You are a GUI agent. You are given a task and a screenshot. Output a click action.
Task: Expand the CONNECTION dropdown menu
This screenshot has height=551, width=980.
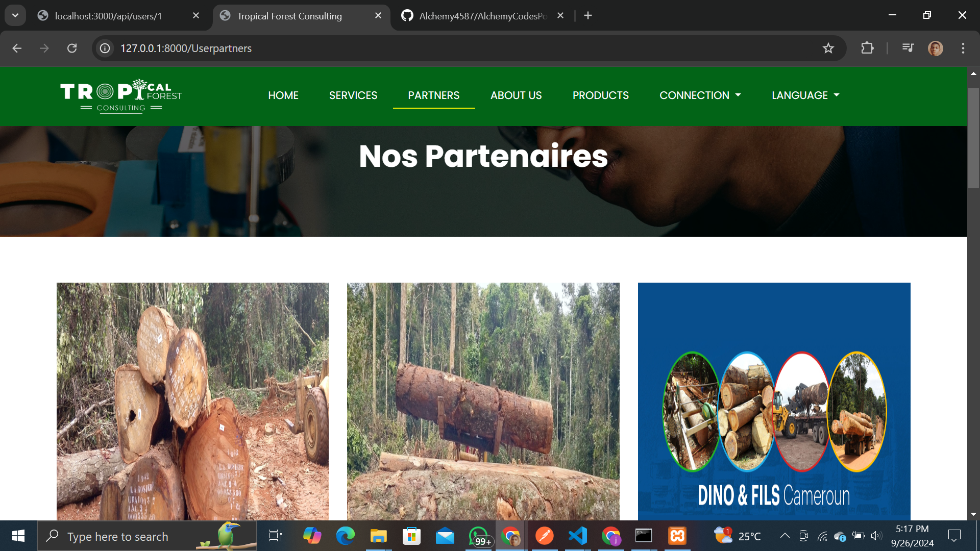(700, 95)
